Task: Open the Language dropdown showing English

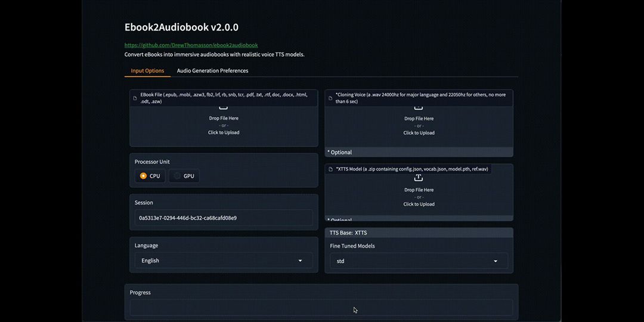Action: click(224, 261)
